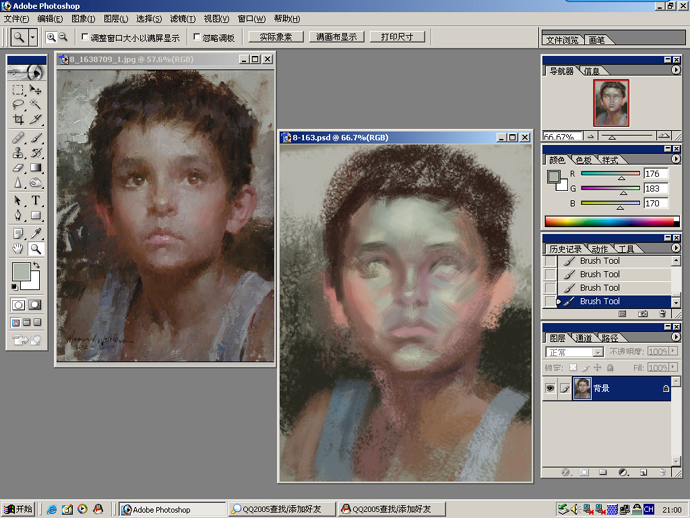Reset default foreground/background colors
The width and height of the screenshot is (690, 518).
tap(15, 287)
